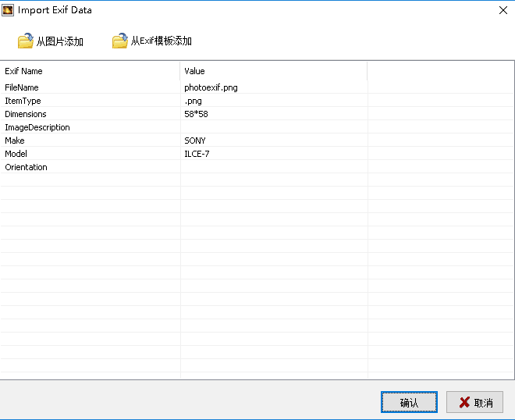Click the empty ImageDescription value cell
The width and height of the screenshot is (515, 420).
click(273, 127)
